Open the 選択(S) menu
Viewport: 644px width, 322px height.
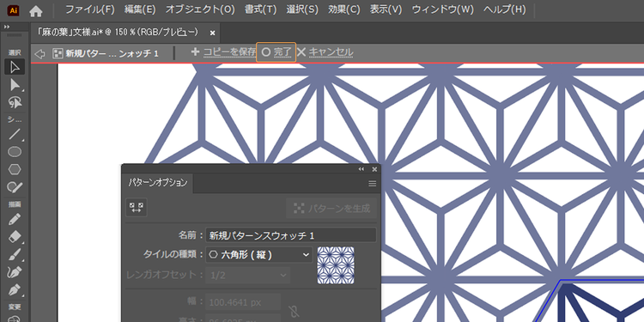(302, 9)
